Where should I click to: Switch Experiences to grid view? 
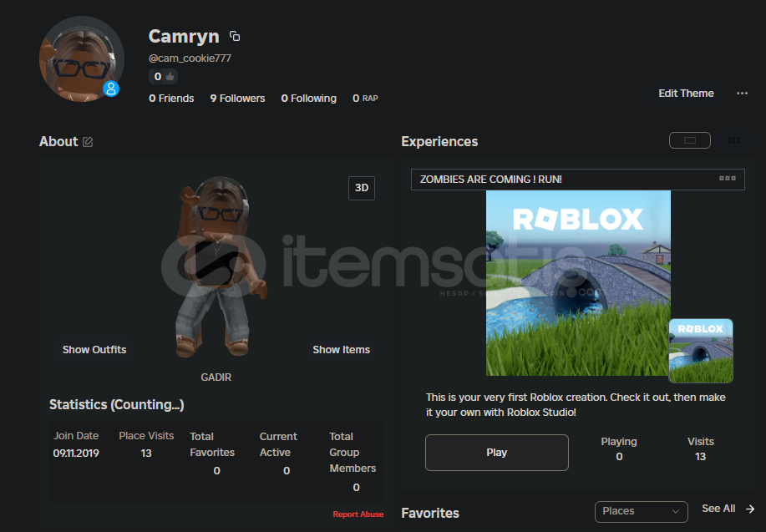coord(733,140)
